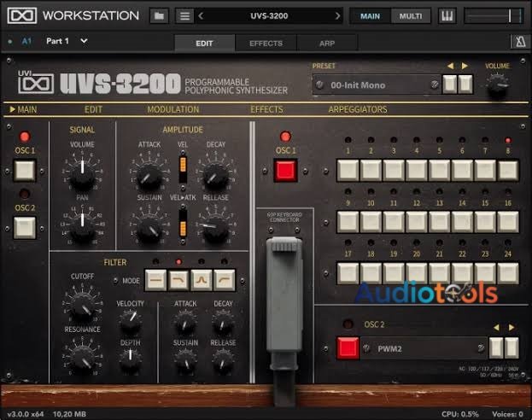The image size is (532, 420).
Task: Expand the Part 1 dropdown chevron
Action: pyautogui.click(x=84, y=41)
